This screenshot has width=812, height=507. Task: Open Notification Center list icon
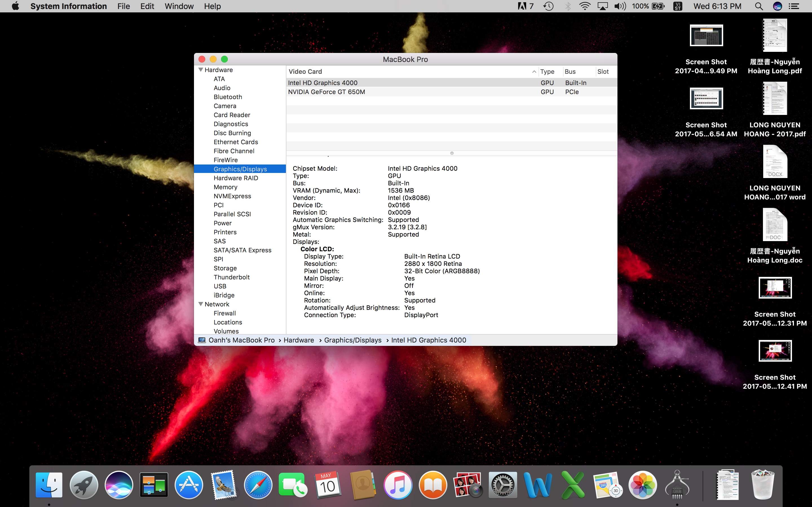794,6
